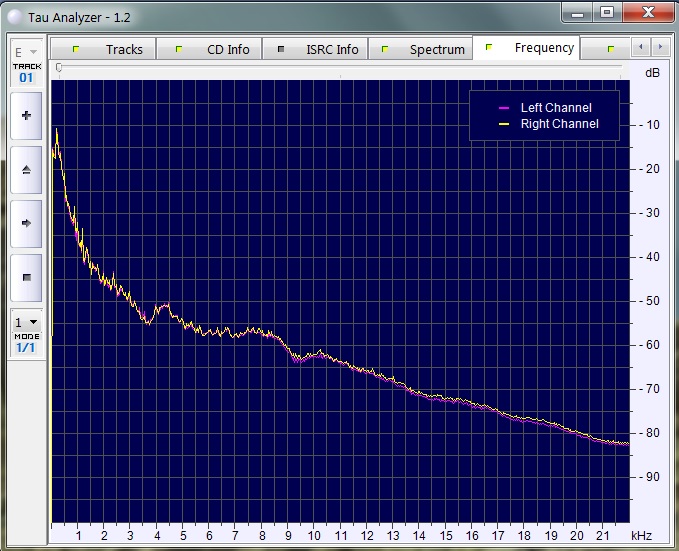This screenshot has width=679, height=551.
Task: Click the slider handle above the graph
Action: tap(59, 68)
